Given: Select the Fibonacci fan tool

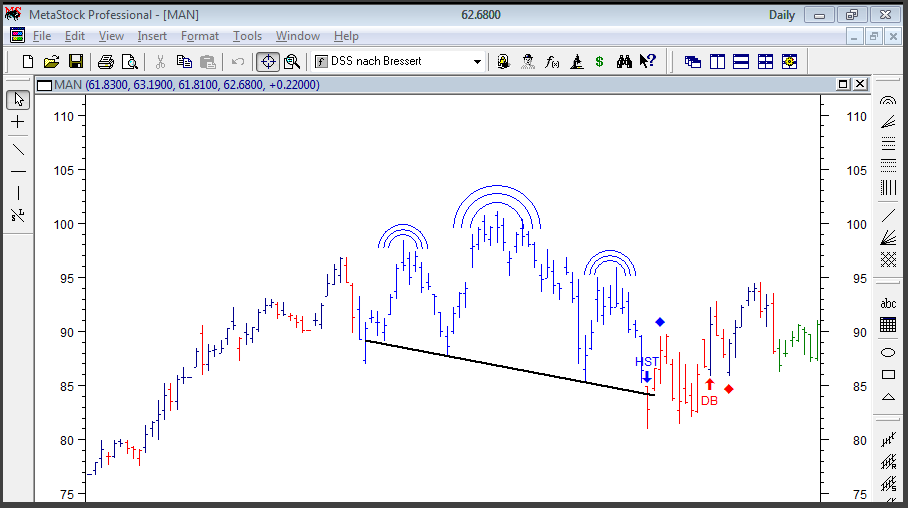Looking at the screenshot, I should (888, 122).
